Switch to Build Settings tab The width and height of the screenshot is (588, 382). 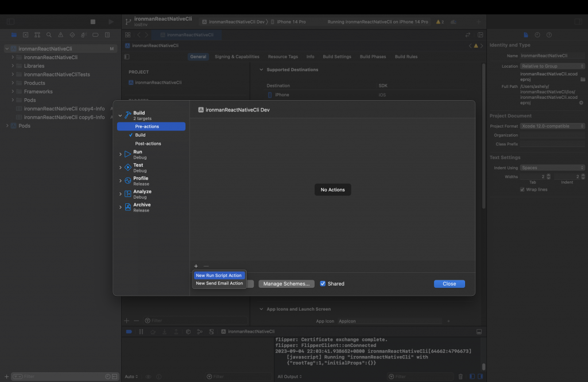[x=337, y=57]
